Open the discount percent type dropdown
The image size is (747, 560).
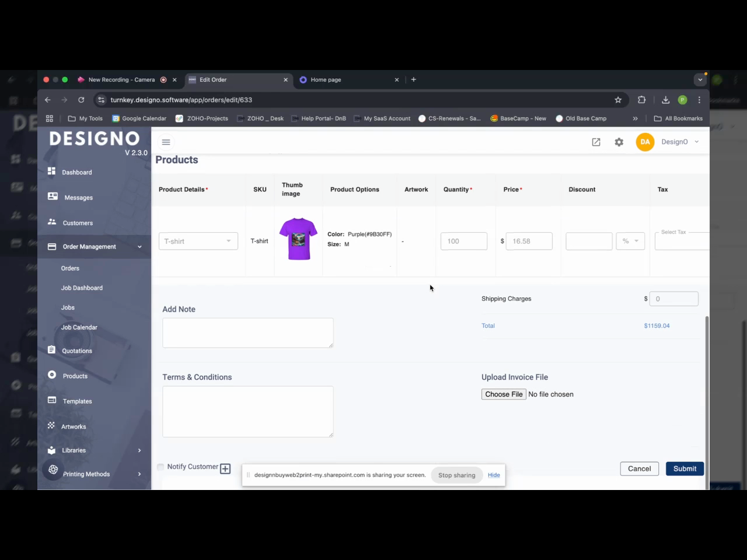coord(630,241)
